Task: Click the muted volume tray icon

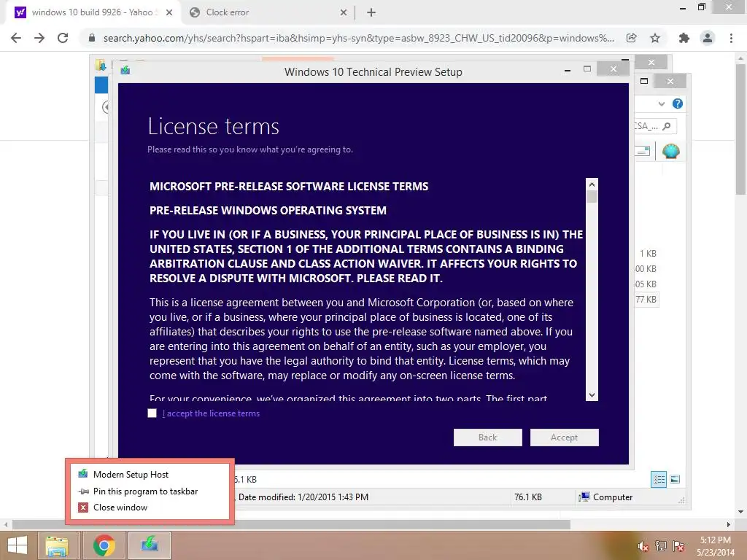Action: click(x=643, y=547)
